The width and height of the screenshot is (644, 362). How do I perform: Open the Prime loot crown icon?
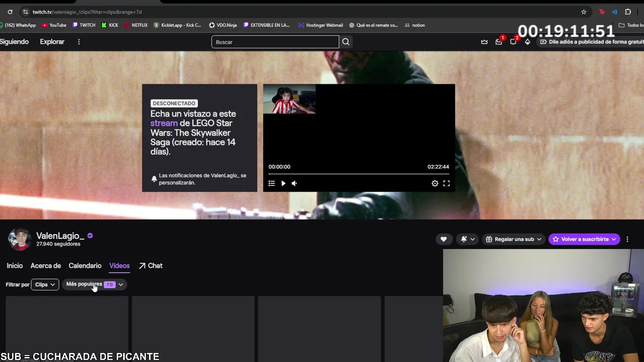pos(484,42)
